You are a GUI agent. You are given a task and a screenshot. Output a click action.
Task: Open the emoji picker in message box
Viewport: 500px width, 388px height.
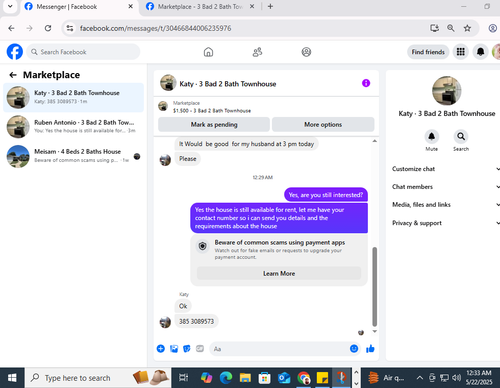pos(354,349)
